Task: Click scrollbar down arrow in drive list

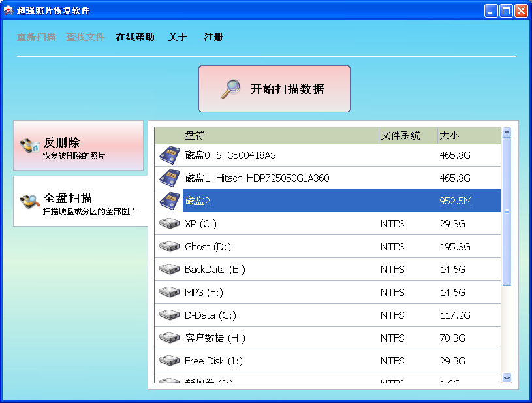Action: [507, 378]
